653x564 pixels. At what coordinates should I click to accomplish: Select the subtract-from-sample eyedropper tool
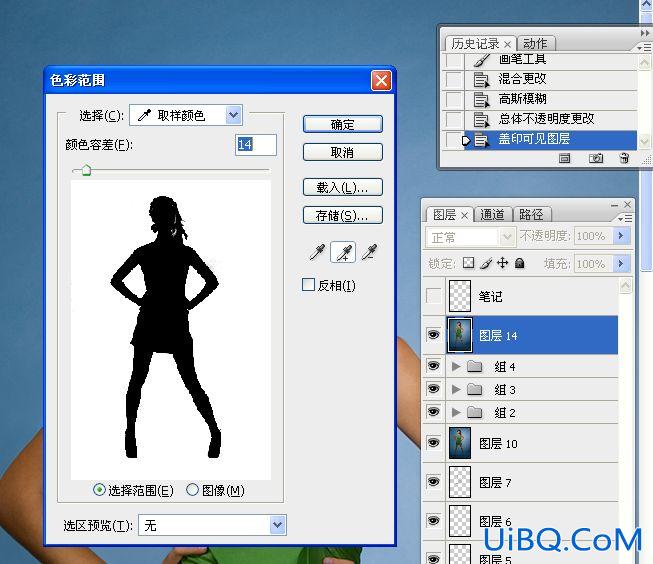pyautogui.click(x=369, y=252)
